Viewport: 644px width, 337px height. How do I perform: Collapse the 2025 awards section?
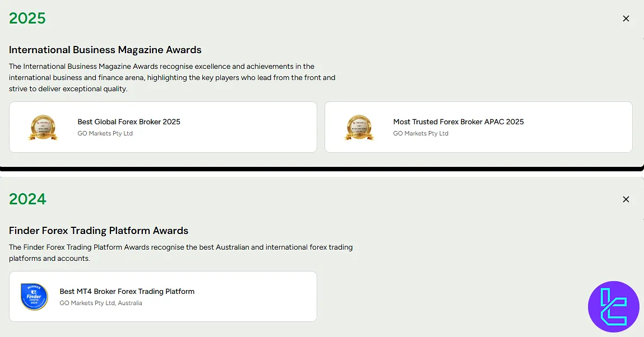coord(626,18)
